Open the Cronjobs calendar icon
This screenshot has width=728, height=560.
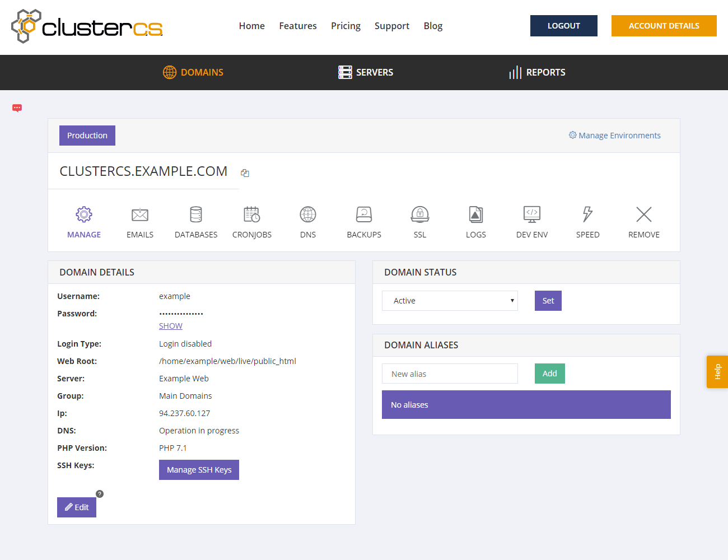pyautogui.click(x=252, y=215)
